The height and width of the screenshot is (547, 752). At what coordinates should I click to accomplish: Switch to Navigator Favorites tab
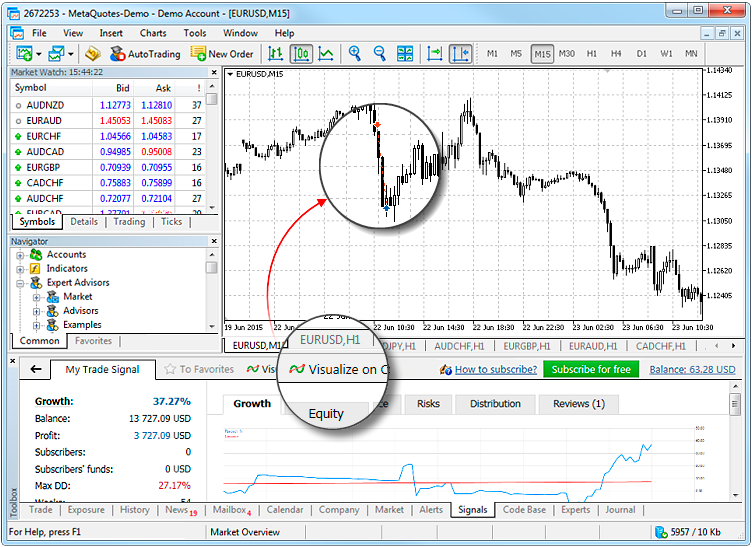pos(93,341)
